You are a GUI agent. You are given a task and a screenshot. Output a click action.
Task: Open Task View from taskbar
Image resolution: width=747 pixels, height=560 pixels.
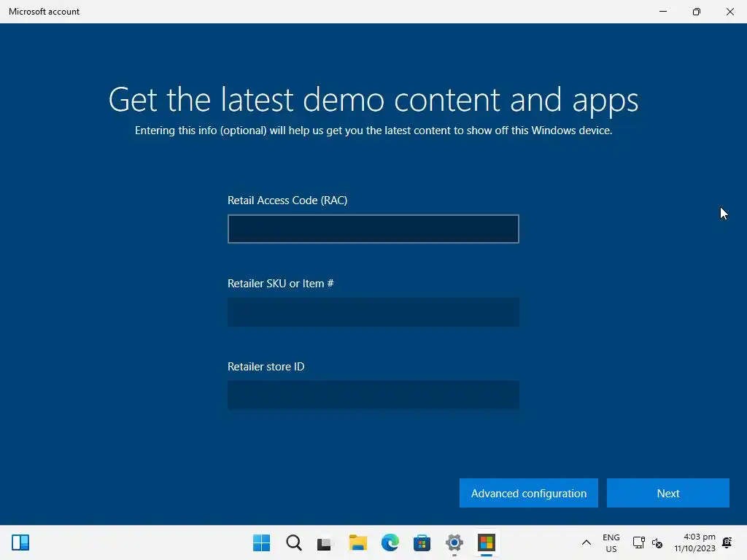[325, 542]
